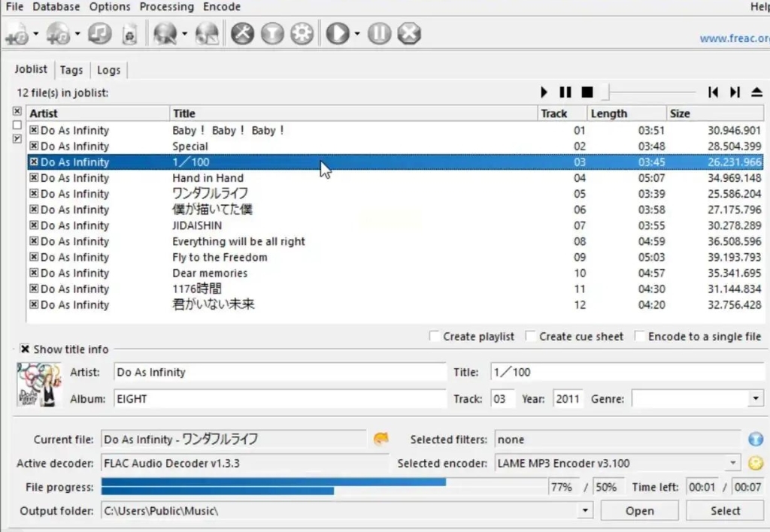Play selected track in joblist player
The image size is (770, 532).
click(544, 92)
